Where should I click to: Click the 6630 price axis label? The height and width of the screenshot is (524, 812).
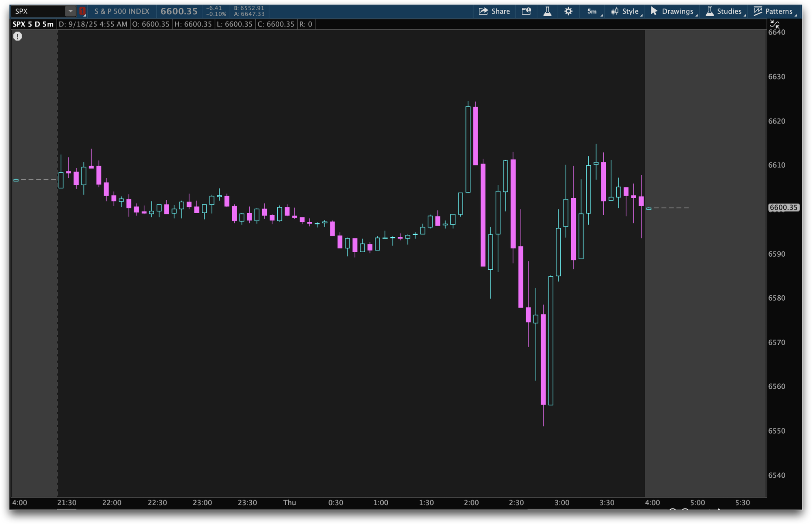pyautogui.click(x=777, y=76)
